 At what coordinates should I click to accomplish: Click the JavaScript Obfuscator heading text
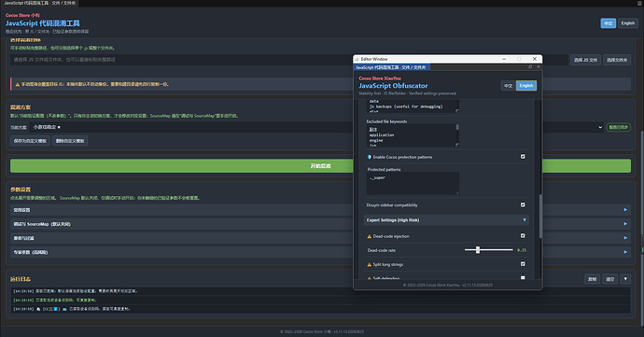[393, 86]
